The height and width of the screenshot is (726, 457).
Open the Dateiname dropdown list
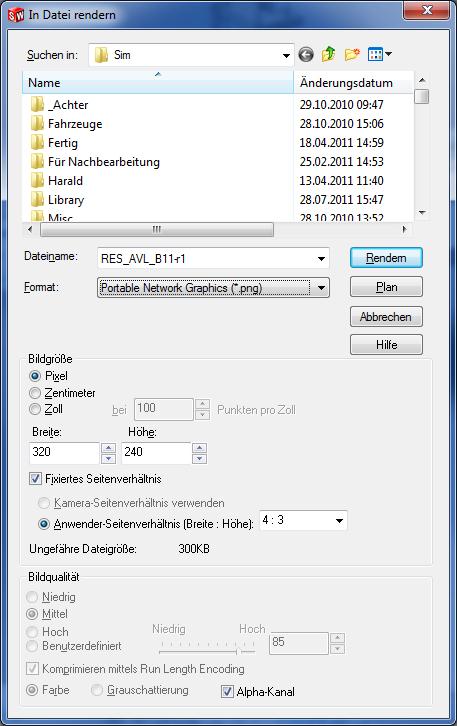(x=321, y=258)
